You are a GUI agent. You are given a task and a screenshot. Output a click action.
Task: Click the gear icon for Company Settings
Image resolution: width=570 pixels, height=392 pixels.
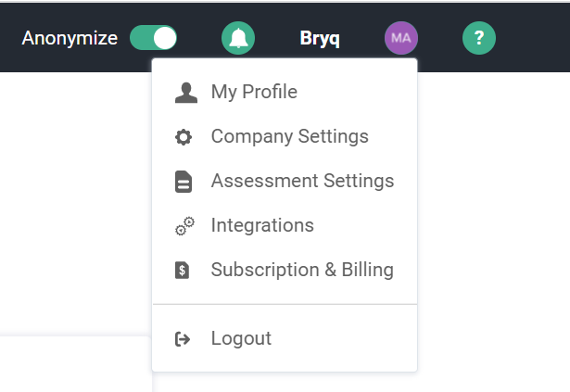[x=184, y=137]
